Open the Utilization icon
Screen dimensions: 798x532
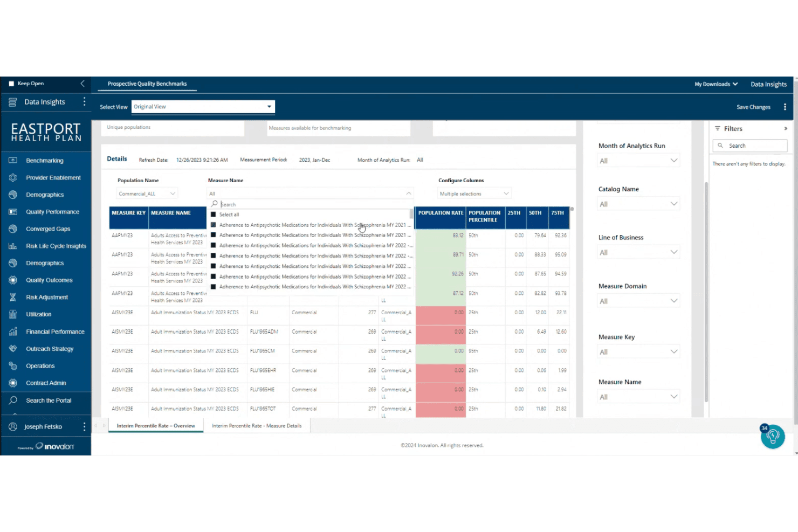click(13, 314)
